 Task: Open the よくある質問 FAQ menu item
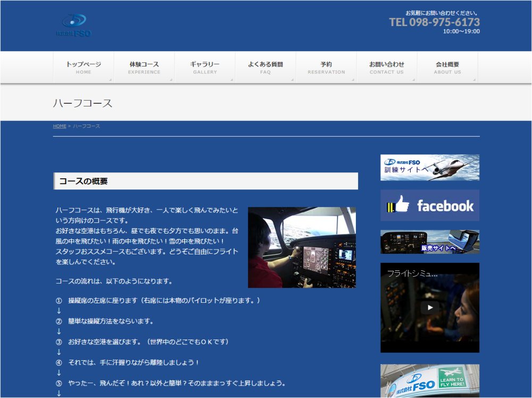[265, 68]
